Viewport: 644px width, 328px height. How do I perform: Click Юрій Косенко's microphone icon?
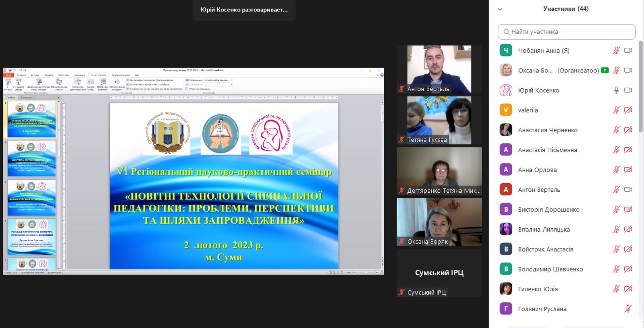[616, 90]
